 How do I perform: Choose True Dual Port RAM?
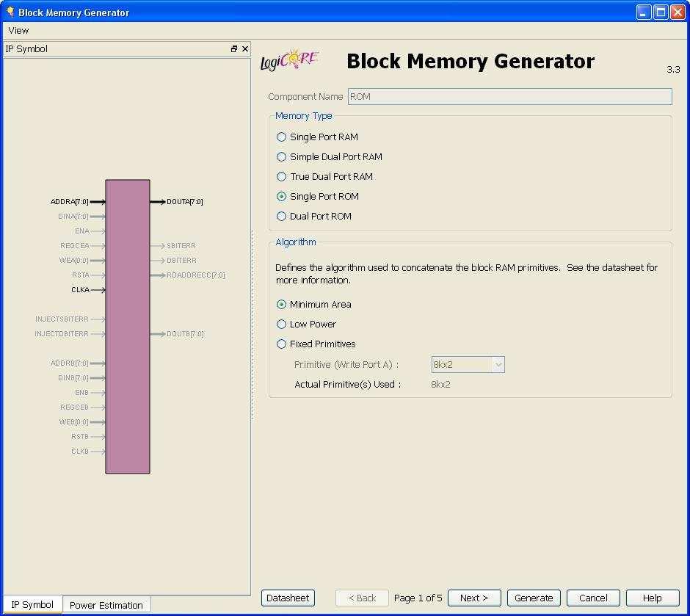324,176
